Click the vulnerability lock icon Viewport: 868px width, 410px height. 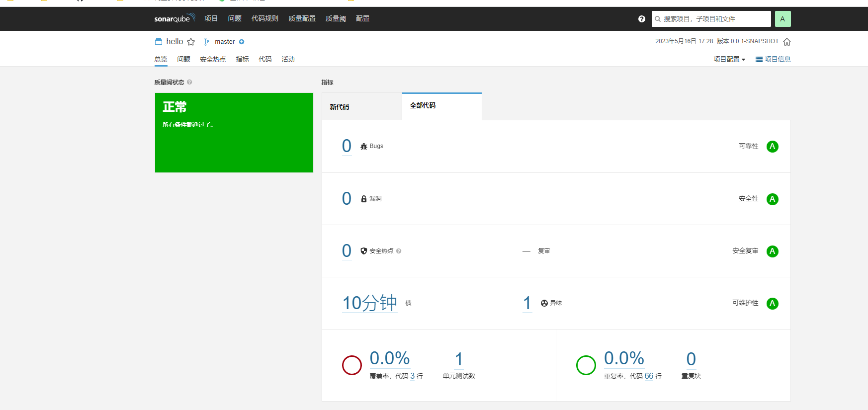point(364,199)
